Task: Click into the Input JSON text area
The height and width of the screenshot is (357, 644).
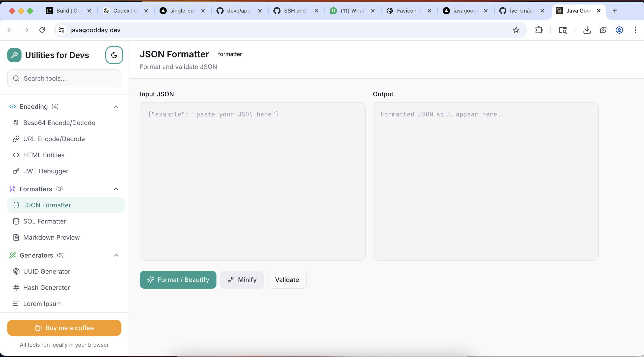Action: click(253, 181)
